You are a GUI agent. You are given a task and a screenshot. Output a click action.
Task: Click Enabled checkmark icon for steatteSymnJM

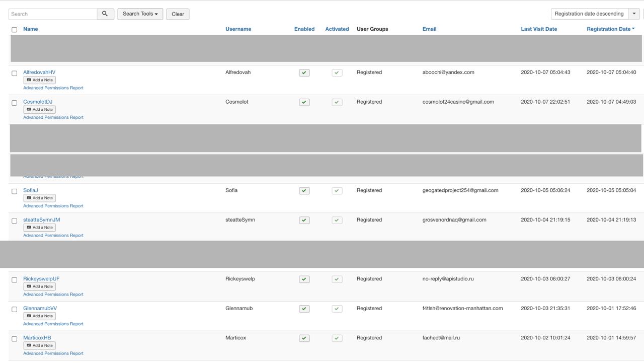coord(304,221)
